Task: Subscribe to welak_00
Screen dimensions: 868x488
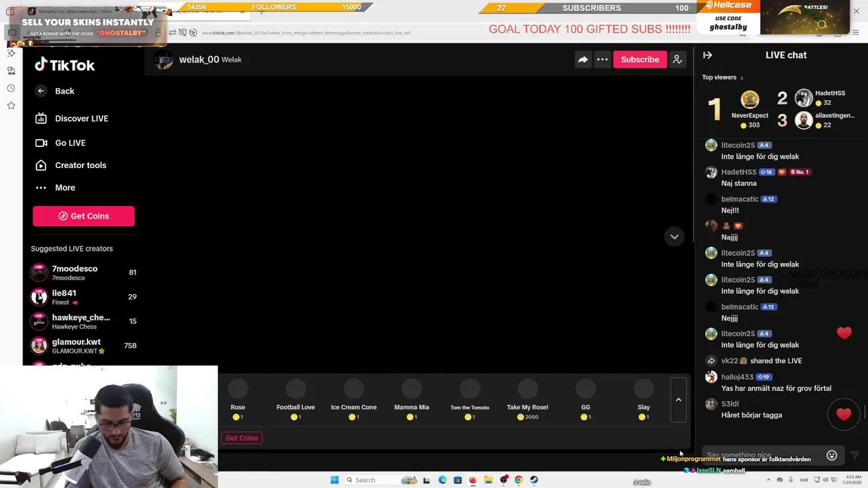Action: (x=639, y=60)
